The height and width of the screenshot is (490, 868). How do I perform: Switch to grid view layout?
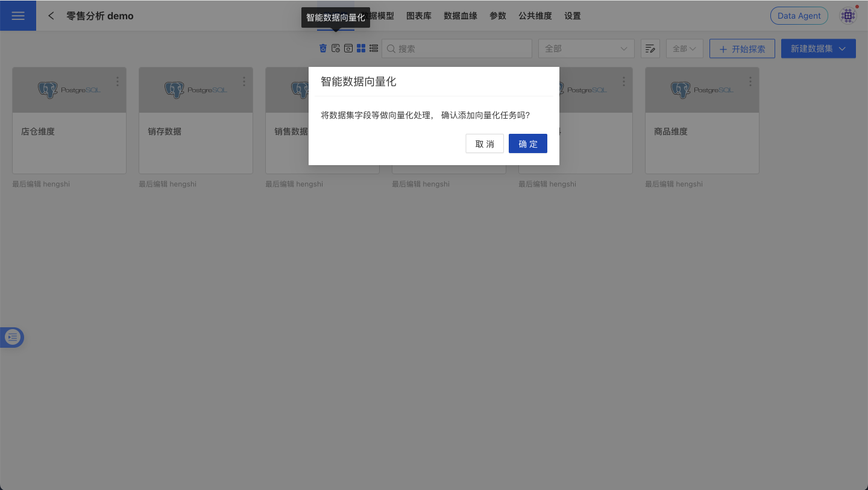[x=361, y=48]
